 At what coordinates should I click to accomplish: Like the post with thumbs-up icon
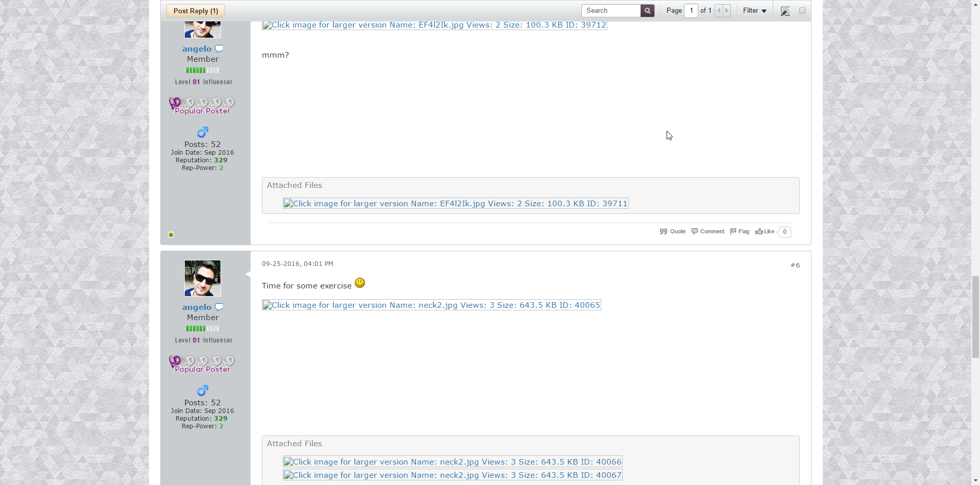[x=759, y=232]
